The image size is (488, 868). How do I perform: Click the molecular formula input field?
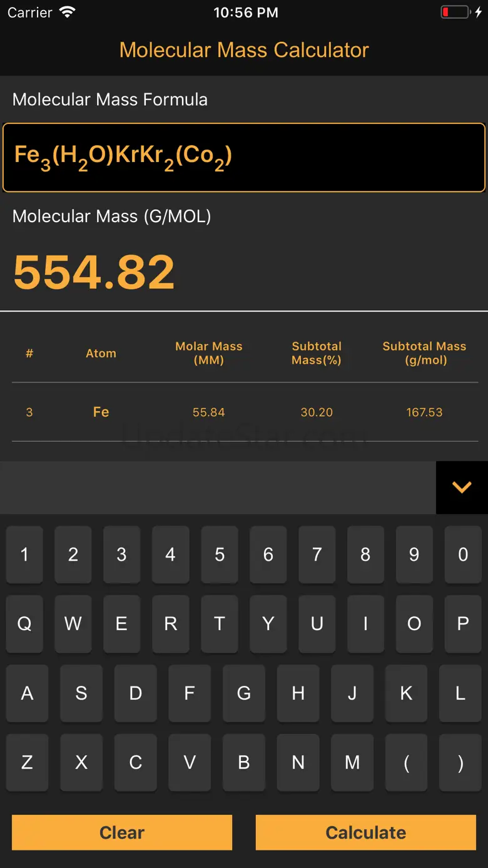coord(244,157)
